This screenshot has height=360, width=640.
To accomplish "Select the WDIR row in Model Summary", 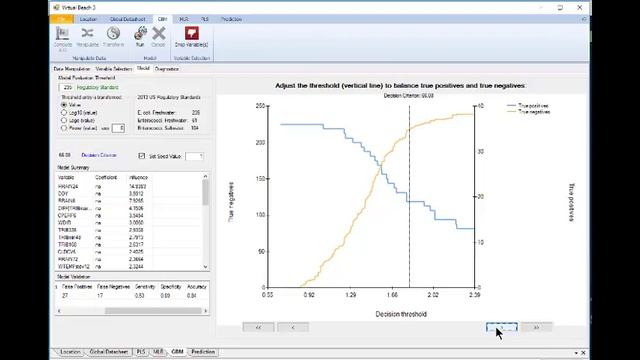I will coord(129,223).
